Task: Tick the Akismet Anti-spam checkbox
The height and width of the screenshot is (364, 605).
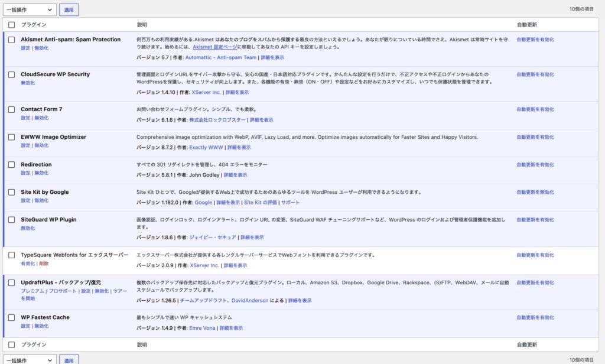Action: pyautogui.click(x=12, y=40)
